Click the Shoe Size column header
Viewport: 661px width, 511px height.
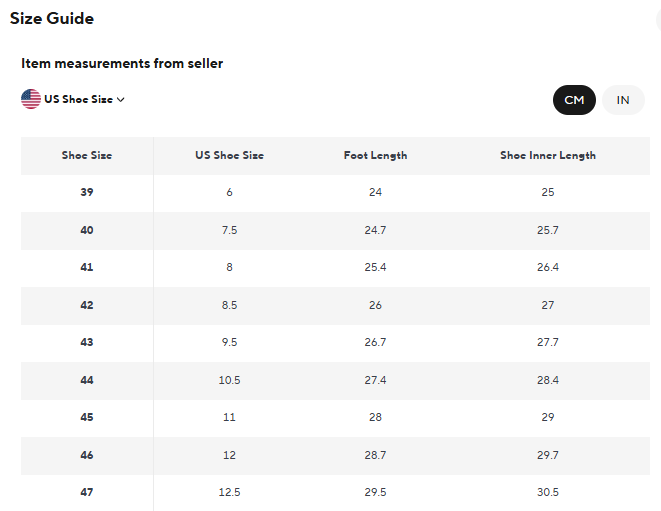click(87, 156)
